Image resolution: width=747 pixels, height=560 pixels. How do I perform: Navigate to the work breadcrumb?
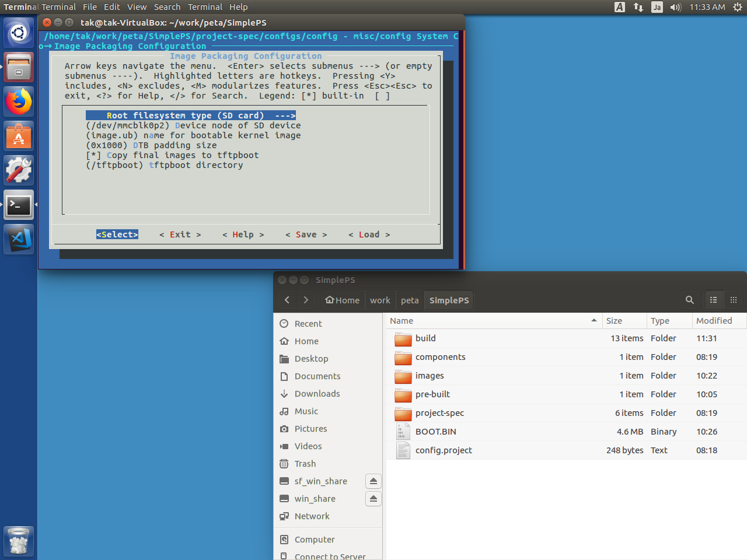[380, 300]
